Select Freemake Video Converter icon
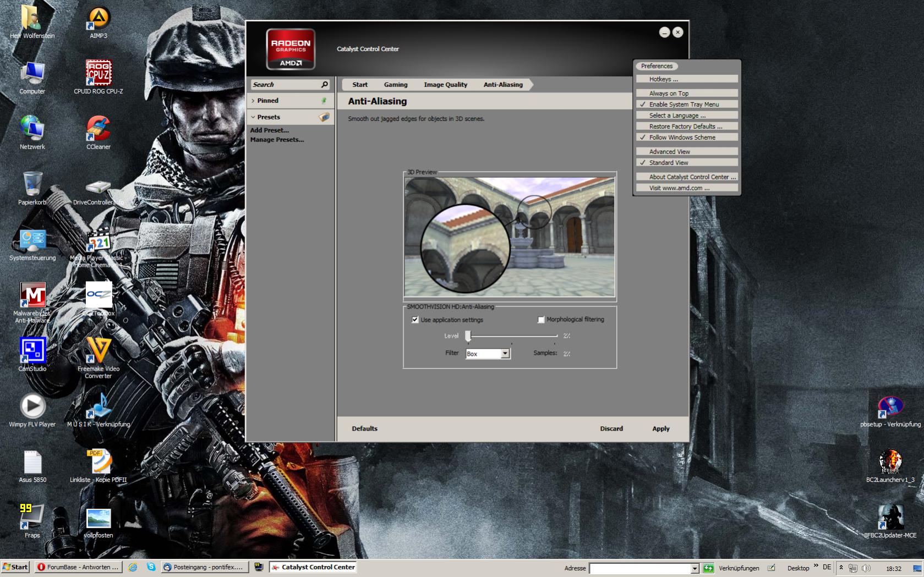This screenshot has height=577, width=924. [x=99, y=358]
